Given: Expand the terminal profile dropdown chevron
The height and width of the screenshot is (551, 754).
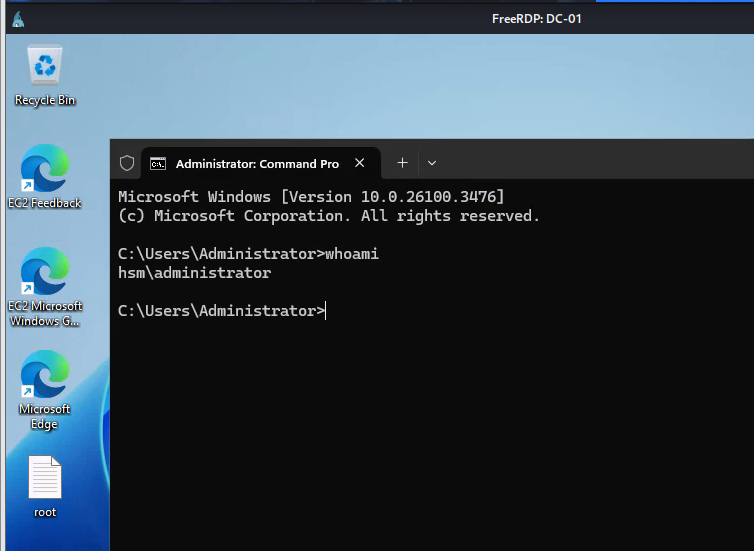Looking at the screenshot, I should click(x=432, y=163).
